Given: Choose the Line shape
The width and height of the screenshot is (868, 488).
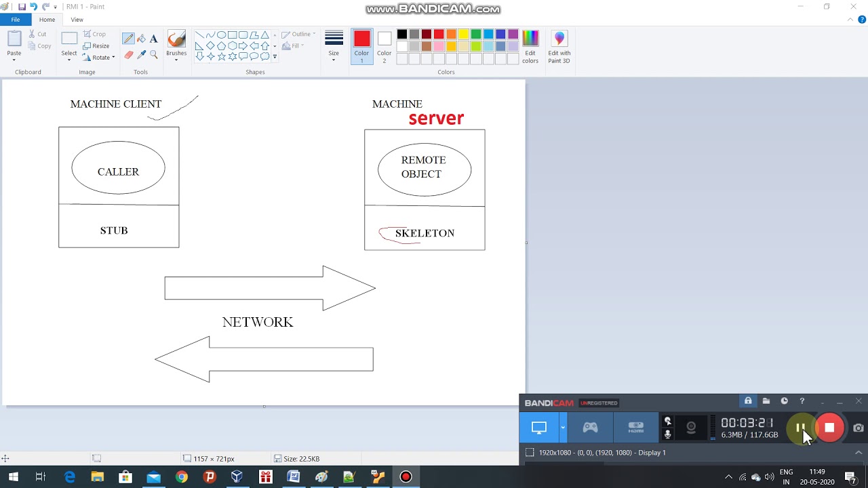Looking at the screenshot, I should [199, 35].
